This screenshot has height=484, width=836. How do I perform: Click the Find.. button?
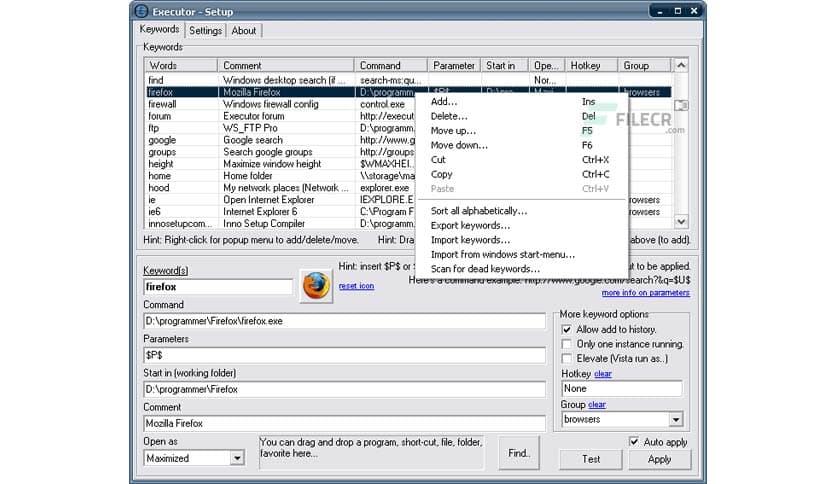tap(519, 453)
